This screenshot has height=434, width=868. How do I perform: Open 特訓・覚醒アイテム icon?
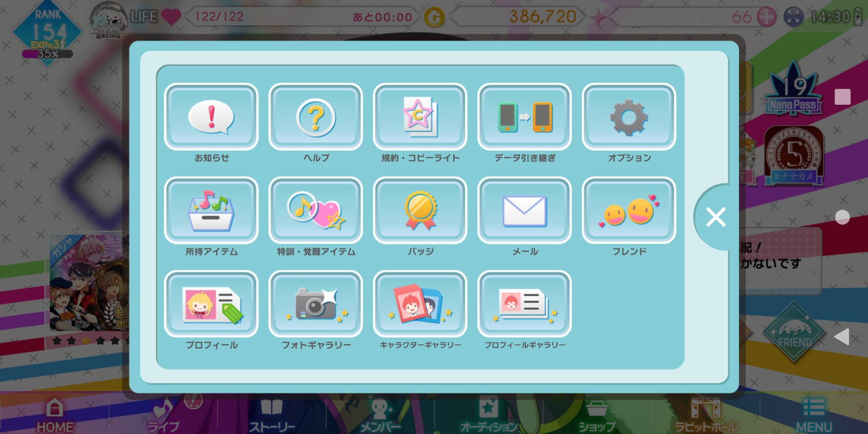pyautogui.click(x=316, y=210)
